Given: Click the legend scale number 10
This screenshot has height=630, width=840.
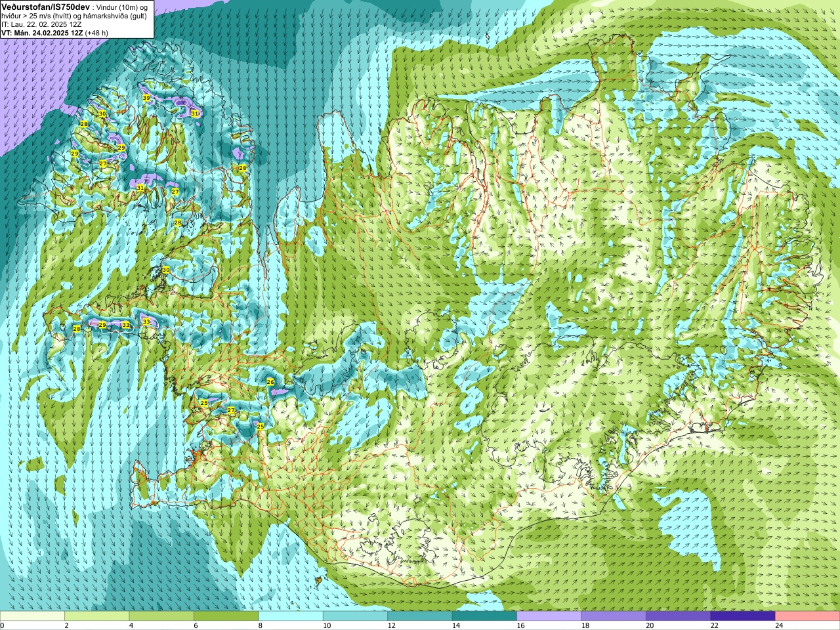Looking at the screenshot, I should coord(327,625).
